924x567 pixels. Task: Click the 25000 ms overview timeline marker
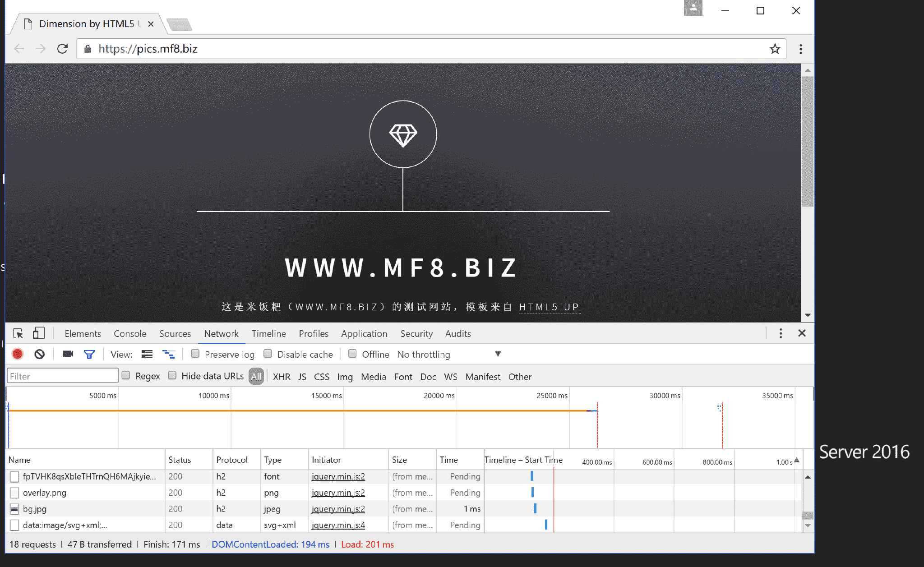coord(552,396)
